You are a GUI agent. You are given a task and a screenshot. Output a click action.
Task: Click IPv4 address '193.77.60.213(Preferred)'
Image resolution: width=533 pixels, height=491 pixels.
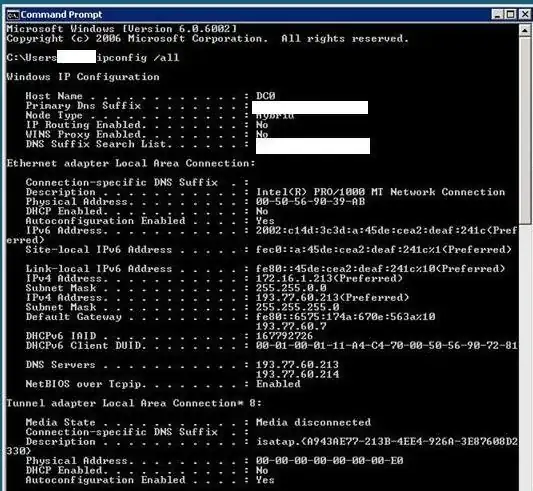(332, 297)
